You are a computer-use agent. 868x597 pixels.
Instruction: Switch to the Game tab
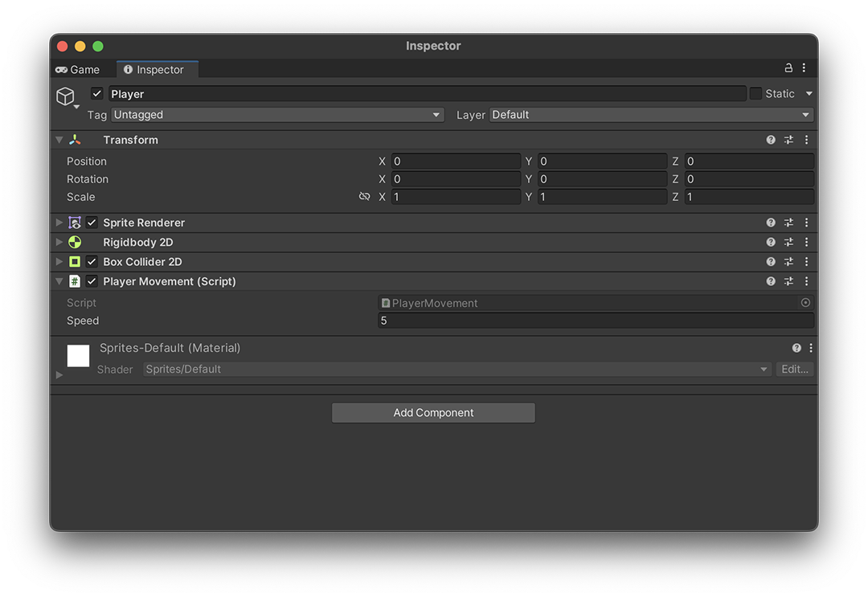pyautogui.click(x=78, y=70)
